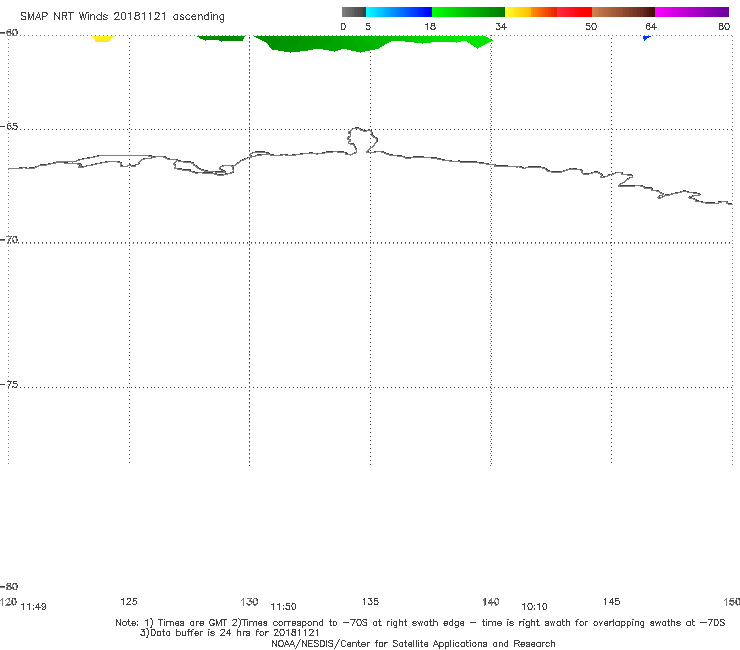Screen dimensions: 740x650
Task: Click the coastline bulge near 135E
Action: coord(362,140)
